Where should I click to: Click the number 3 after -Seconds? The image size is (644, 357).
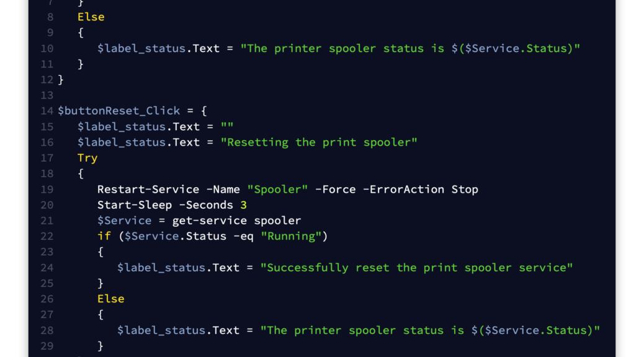[x=244, y=205]
